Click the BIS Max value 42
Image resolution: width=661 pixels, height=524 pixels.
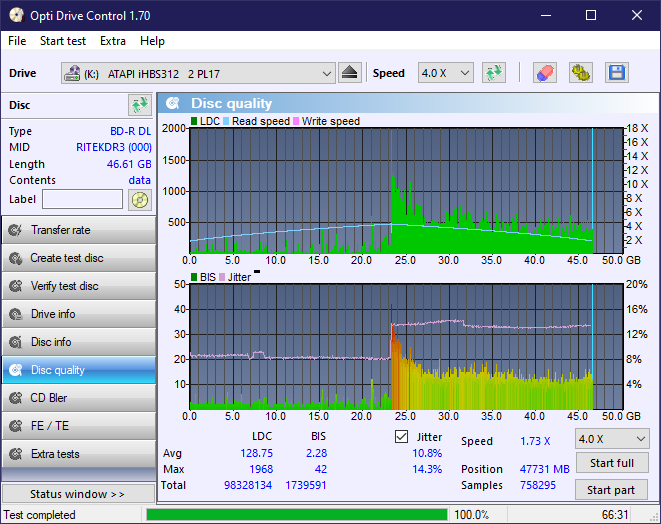[321, 469]
